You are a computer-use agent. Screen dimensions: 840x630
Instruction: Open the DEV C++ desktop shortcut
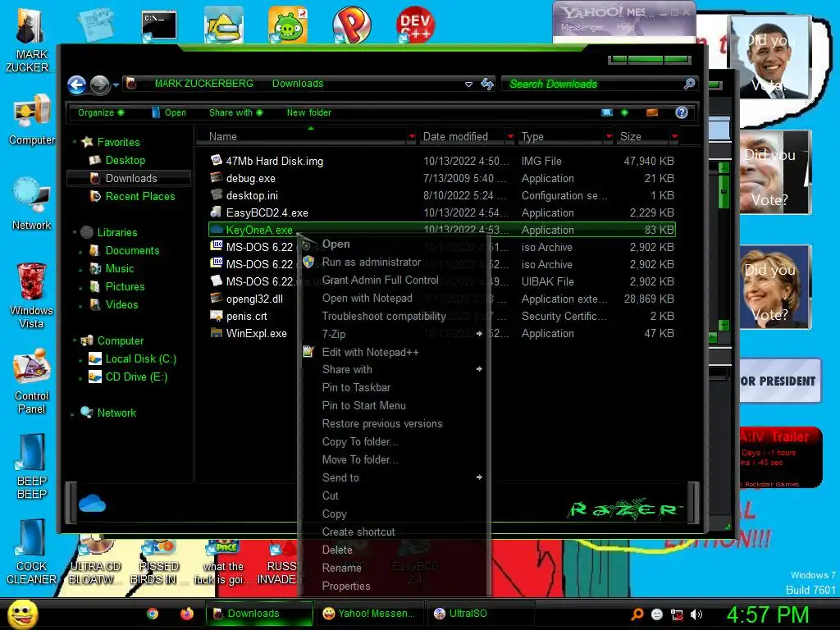(415, 25)
